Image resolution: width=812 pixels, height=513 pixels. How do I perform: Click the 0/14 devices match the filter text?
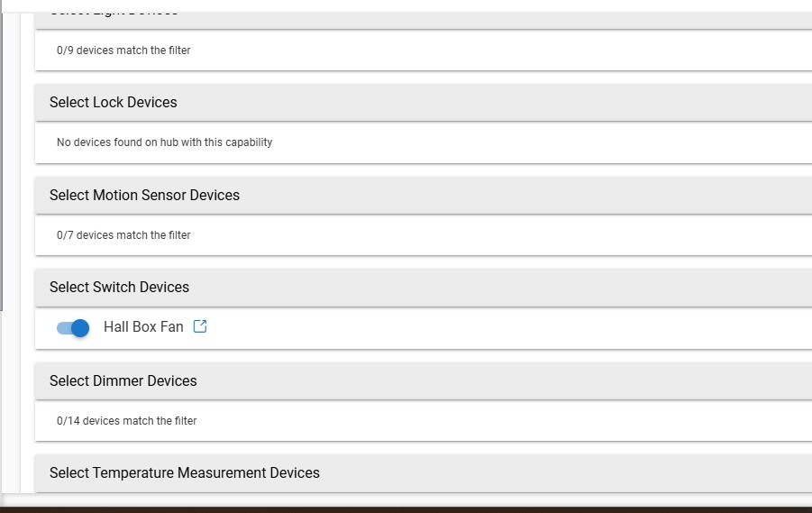[127, 421]
